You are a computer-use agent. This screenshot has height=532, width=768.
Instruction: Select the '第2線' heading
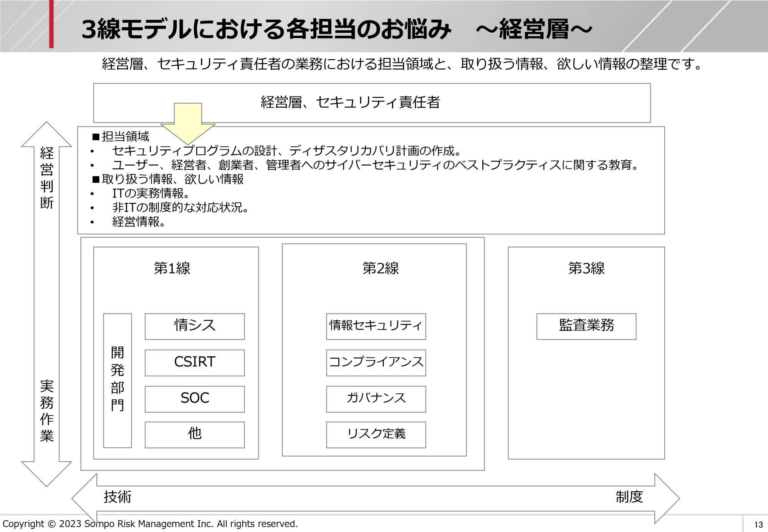381,268
